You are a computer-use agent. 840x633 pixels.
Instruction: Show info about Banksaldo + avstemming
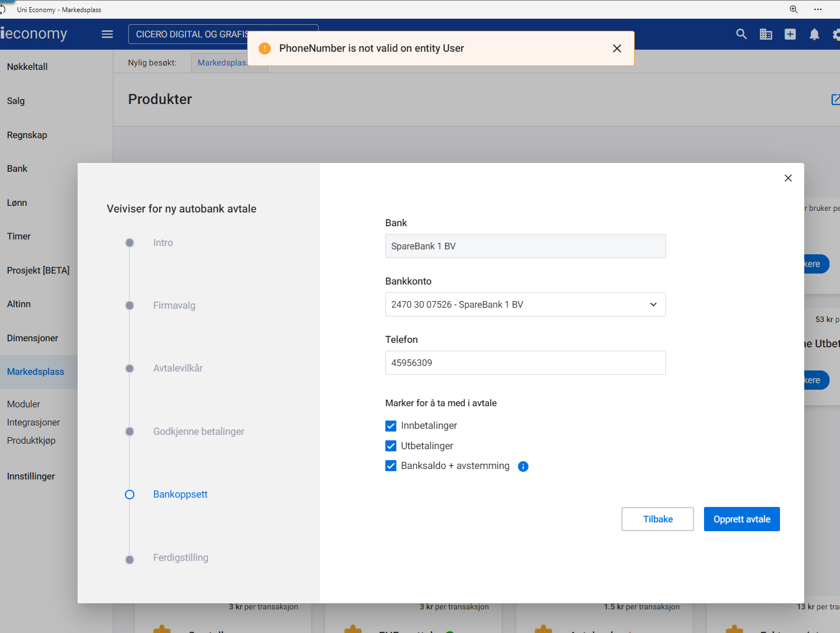click(x=523, y=466)
